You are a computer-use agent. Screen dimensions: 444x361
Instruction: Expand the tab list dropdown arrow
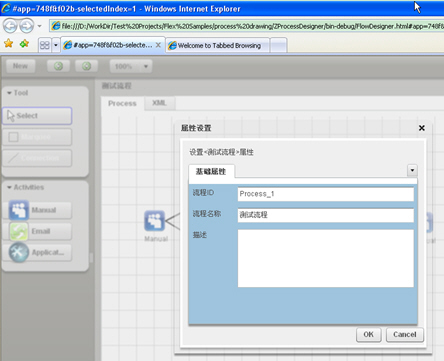[x=56, y=45]
